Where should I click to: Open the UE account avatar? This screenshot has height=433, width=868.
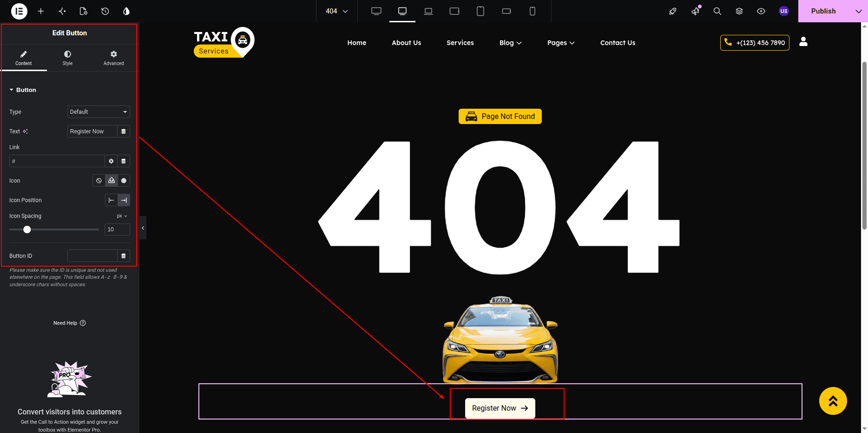click(784, 11)
